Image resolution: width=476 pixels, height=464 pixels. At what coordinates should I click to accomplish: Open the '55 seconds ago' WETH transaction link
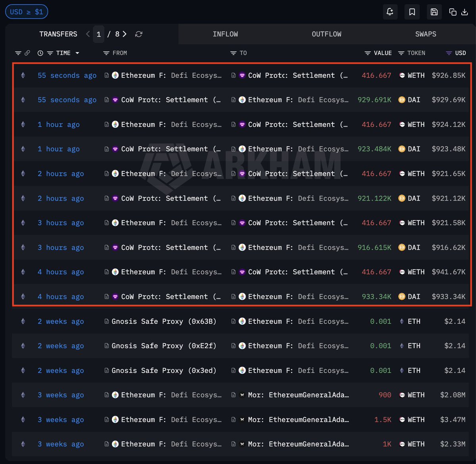pyautogui.click(x=67, y=75)
